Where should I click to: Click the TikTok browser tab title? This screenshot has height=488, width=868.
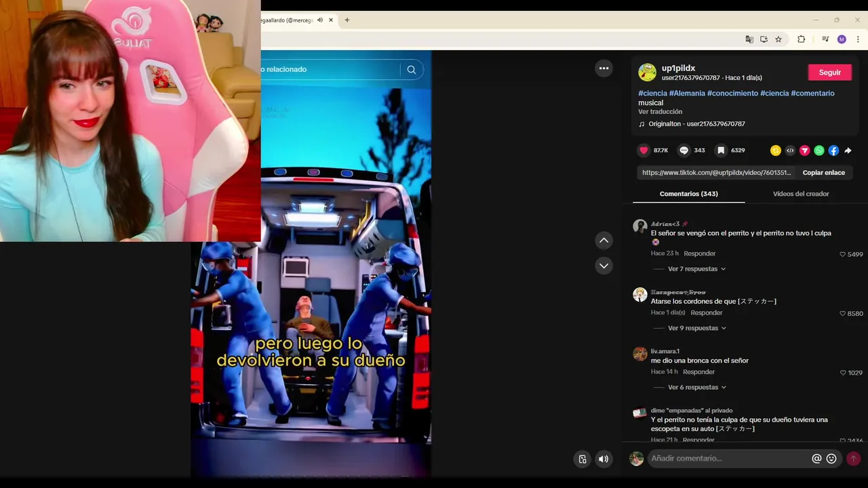click(x=288, y=20)
